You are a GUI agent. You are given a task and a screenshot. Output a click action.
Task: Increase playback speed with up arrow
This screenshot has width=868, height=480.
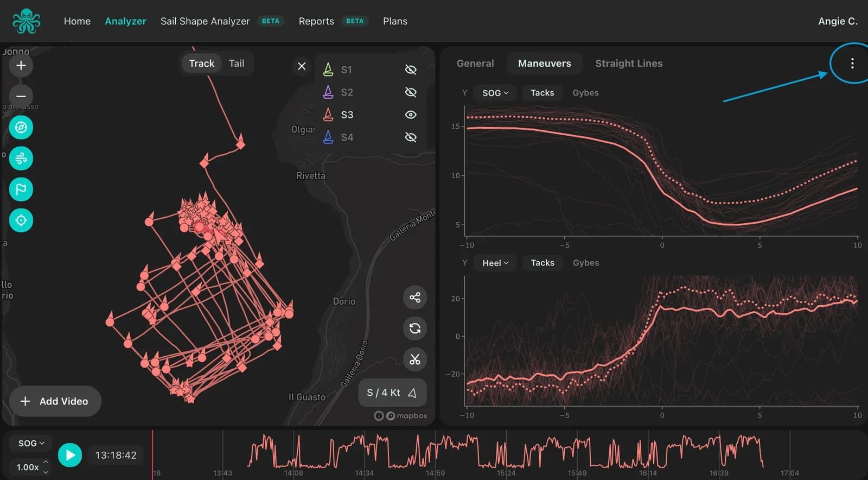coord(46,462)
